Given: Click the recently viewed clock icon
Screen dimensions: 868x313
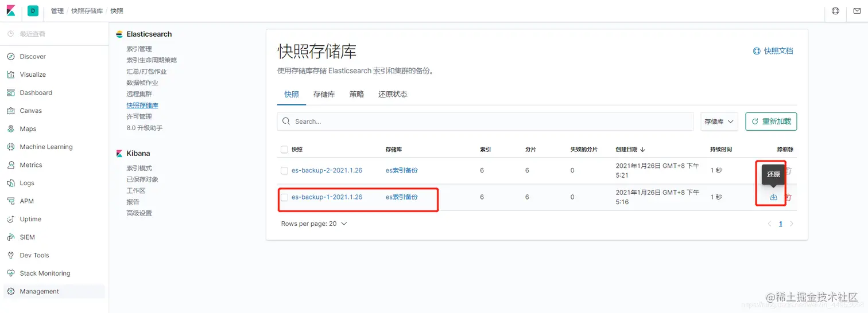Looking at the screenshot, I should [x=10, y=34].
